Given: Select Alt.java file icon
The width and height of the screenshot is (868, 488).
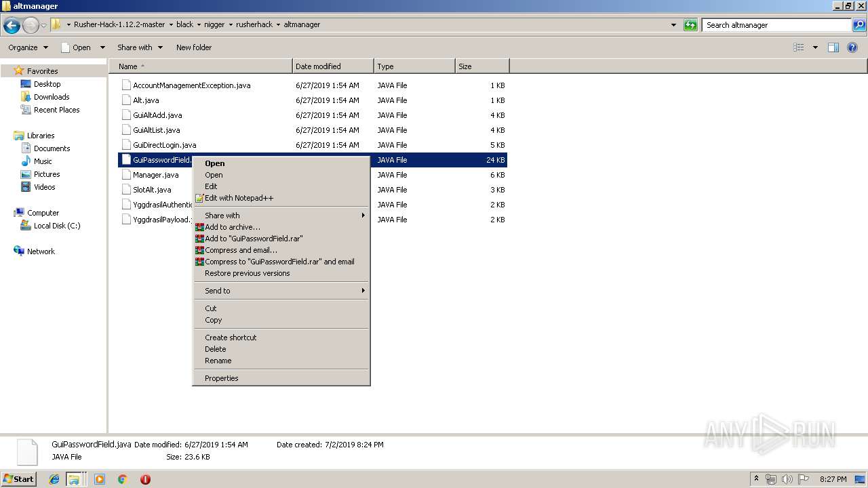Looking at the screenshot, I should 125,100.
